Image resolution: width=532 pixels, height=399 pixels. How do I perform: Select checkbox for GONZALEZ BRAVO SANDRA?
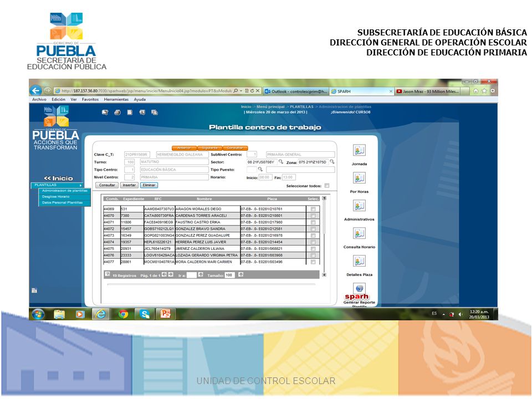coord(313,229)
